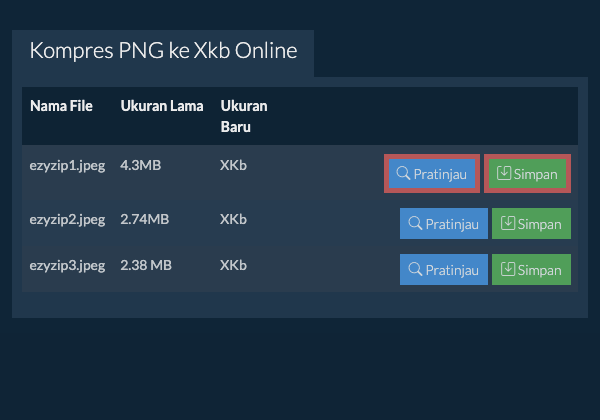The height and width of the screenshot is (420, 600).
Task: Select the ezyzip1.jpeg file name
Action: (x=67, y=166)
